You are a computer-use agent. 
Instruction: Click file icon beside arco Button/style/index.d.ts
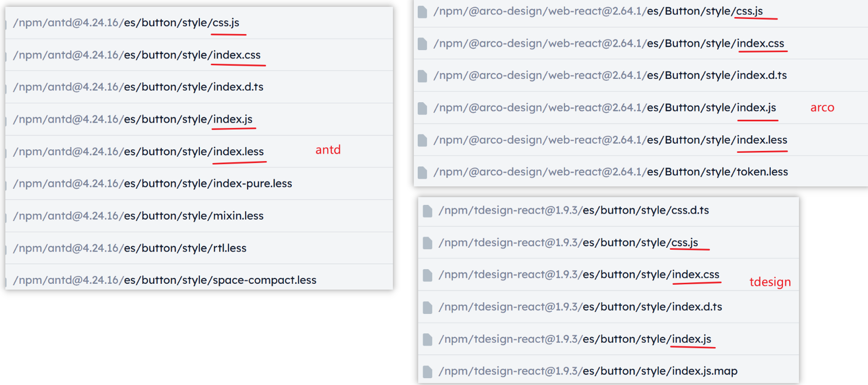coord(423,76)
